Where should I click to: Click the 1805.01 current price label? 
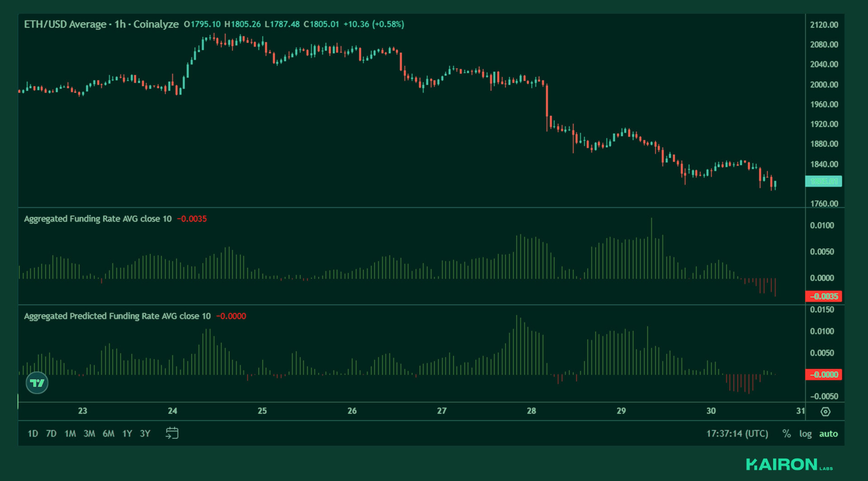pyautogui.click(x=823, y=182)
